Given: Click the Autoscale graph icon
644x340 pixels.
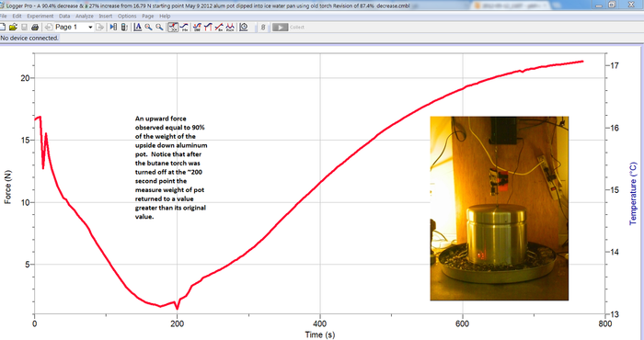Looking at the screenshot, I should click(138, 27).
